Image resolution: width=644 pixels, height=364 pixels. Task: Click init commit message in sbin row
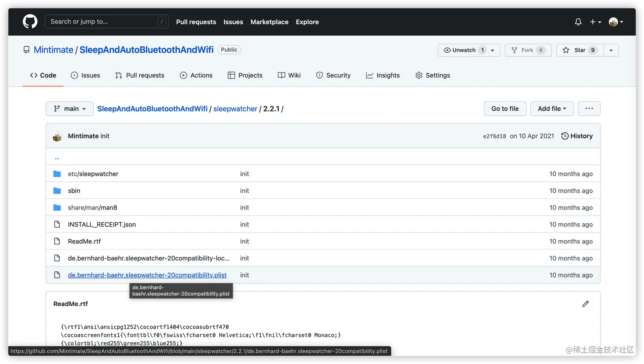pyautogui.click(x=244, y=191)
